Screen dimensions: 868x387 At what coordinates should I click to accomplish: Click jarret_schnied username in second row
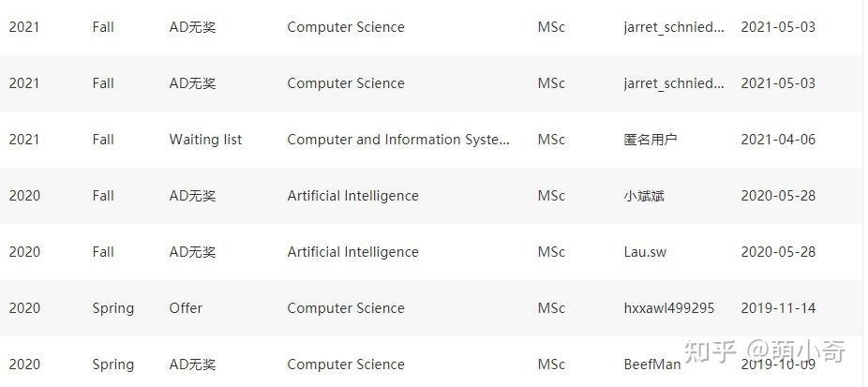click(x=674, y=83)
